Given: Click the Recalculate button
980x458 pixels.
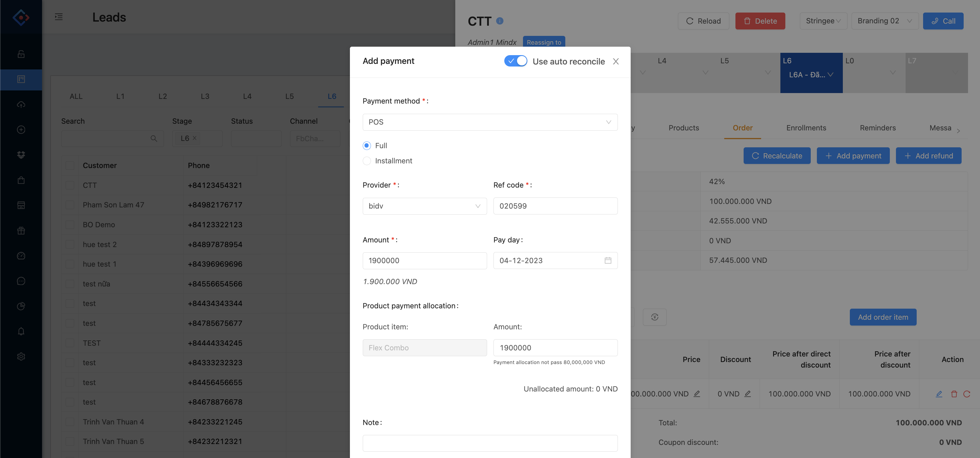Looking at the screenshot, I should [777, 156].
